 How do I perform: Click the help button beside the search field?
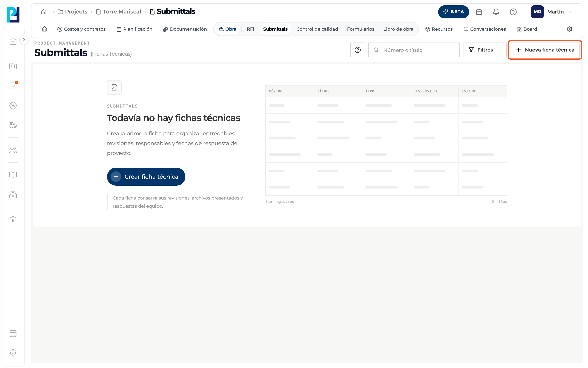point(358,50)
